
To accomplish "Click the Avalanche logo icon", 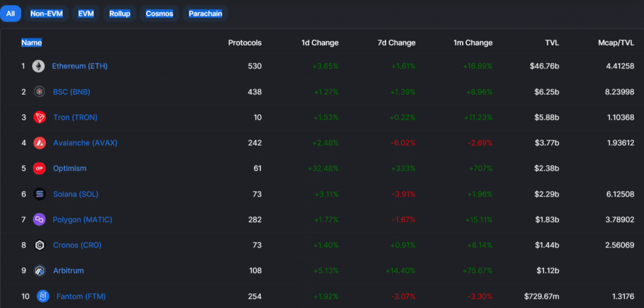I will click(40, 143).
